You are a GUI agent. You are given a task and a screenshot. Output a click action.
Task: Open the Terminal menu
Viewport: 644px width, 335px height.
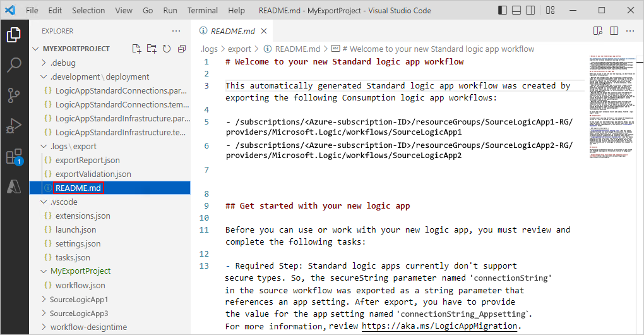pos(203,10)
